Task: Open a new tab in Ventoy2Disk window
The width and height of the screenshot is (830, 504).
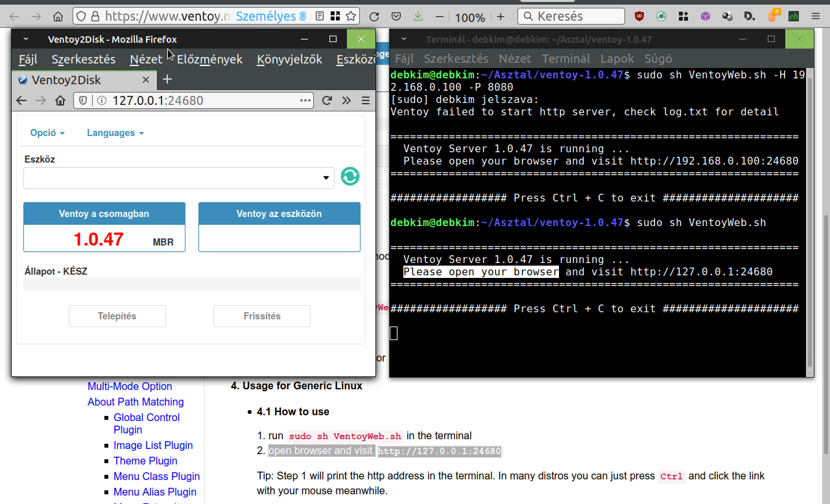Action: pos(167,80)
